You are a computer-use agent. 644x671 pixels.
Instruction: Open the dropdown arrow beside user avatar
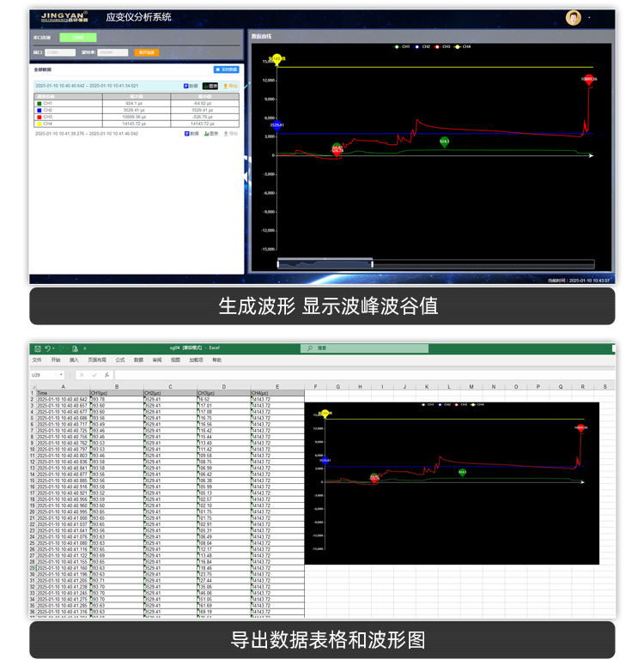589,18
